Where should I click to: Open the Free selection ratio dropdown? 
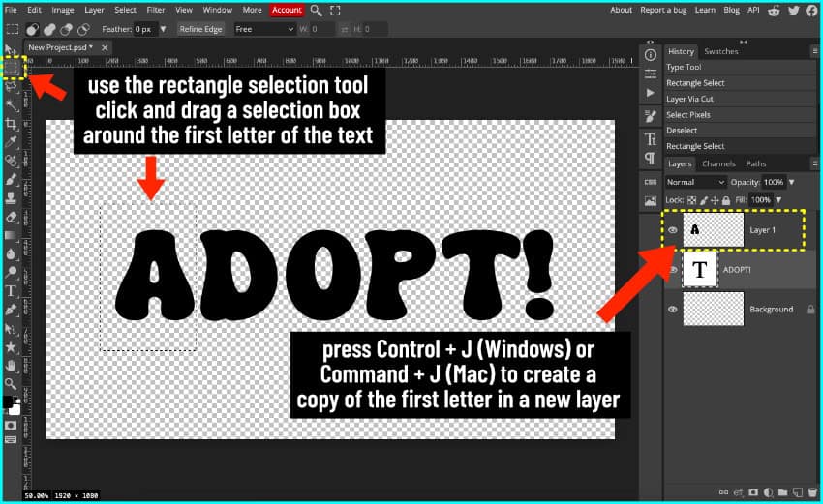click(264, 29)
